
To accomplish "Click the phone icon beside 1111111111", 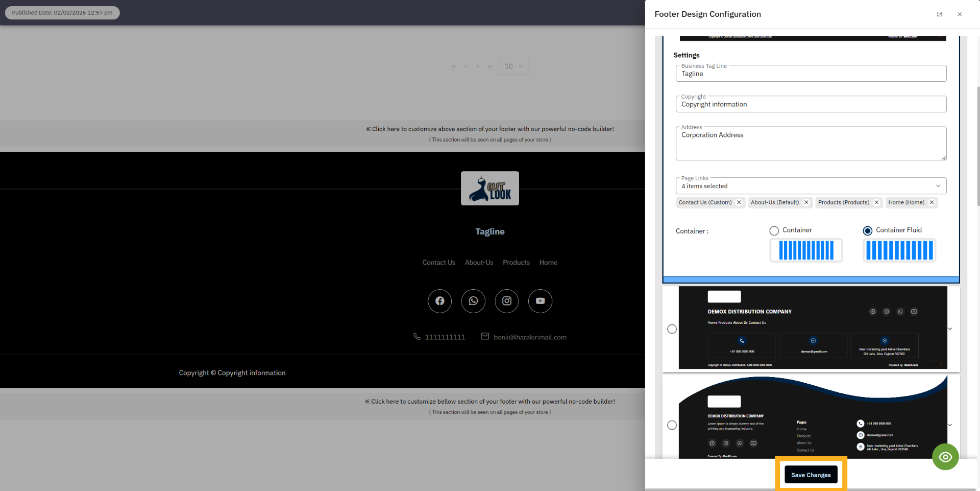I will pyautogui.click(x=416, y=336).
